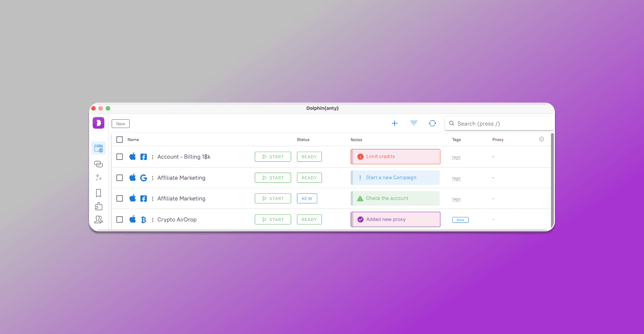The height and width of the screenshot is (334, 644).
Task: Click the tags link in the Start a new Campaign row
Action: click(456, 178)
